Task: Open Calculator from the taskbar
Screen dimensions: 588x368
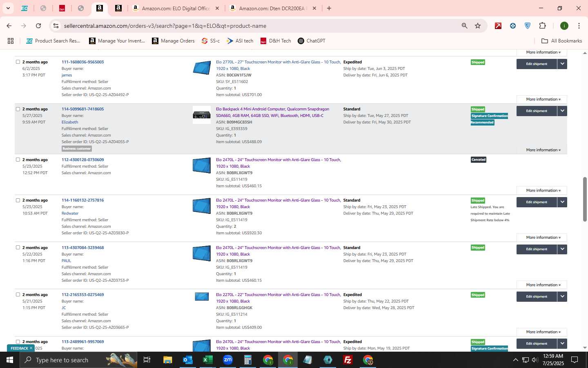Action: tap(248, 360)
